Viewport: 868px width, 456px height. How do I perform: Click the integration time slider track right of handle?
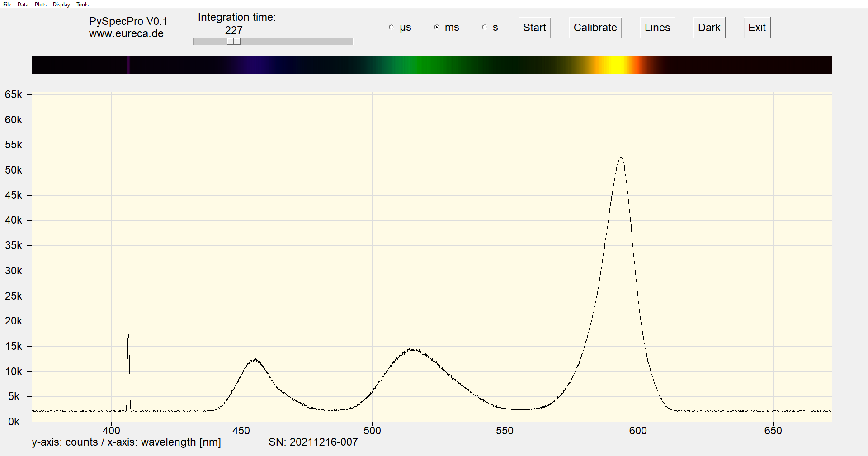(296, 41)
